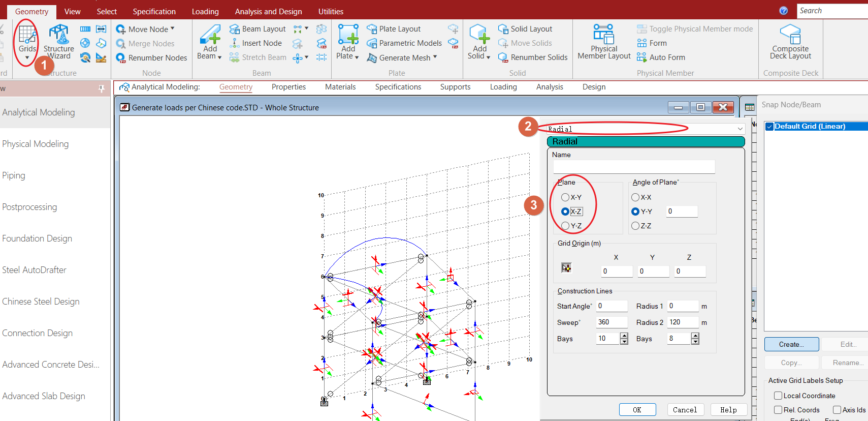
Task: Expand the Radial grid type dropdown
Action: [x=740, y=129]
